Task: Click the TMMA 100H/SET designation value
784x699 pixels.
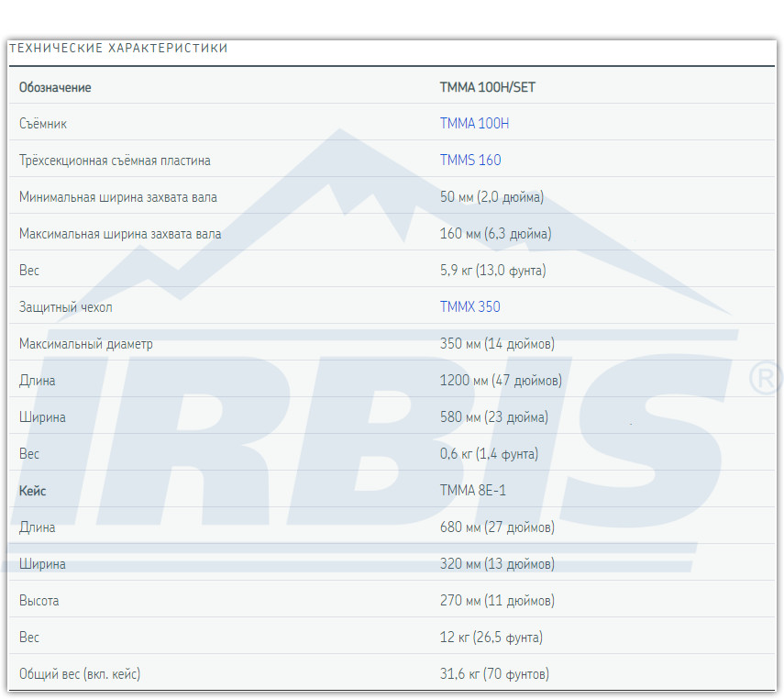Action: click(487, 87)
